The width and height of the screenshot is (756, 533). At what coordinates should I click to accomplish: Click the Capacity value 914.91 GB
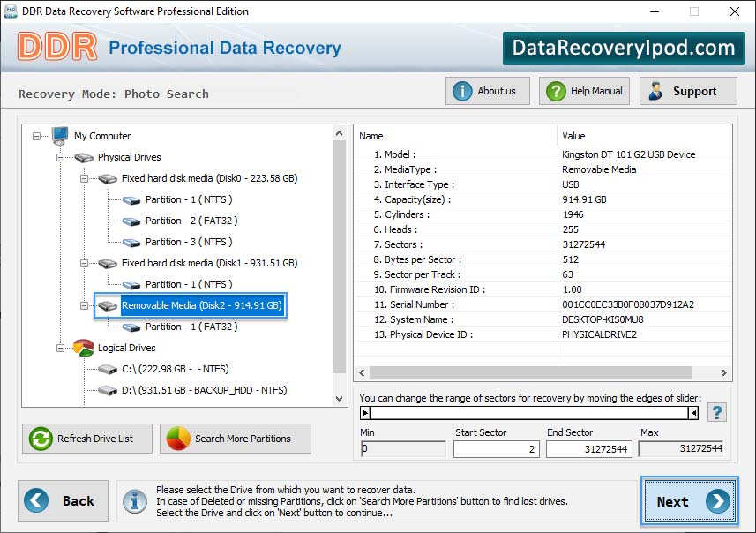(x=584, y=199)
